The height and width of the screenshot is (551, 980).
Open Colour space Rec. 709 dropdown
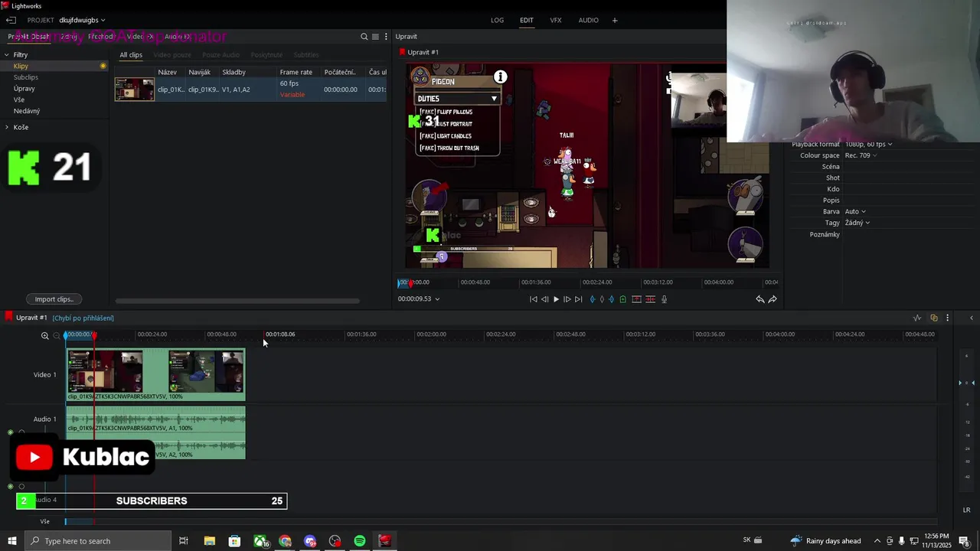(x=861, y=155)
